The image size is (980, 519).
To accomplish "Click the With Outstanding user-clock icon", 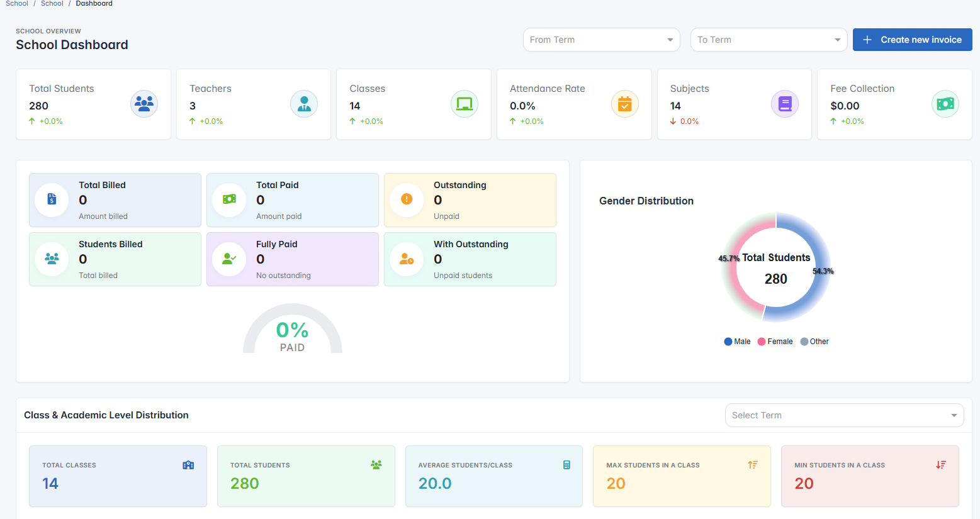I will [x=407, y=259].
